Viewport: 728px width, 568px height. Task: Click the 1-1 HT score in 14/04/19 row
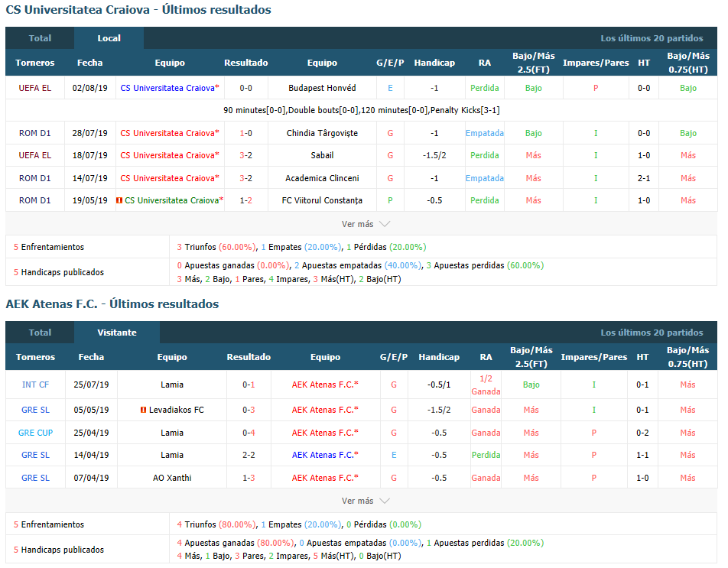tap(642, 455)
